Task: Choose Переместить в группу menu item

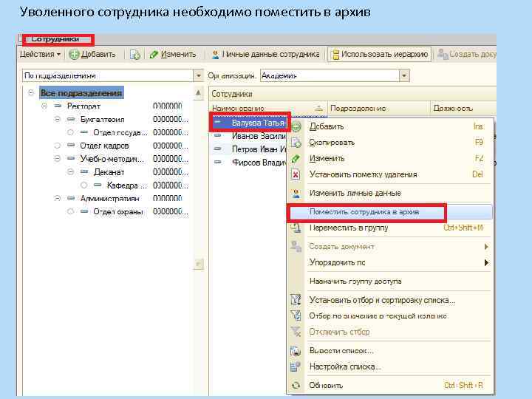Action: coord(390,228)
